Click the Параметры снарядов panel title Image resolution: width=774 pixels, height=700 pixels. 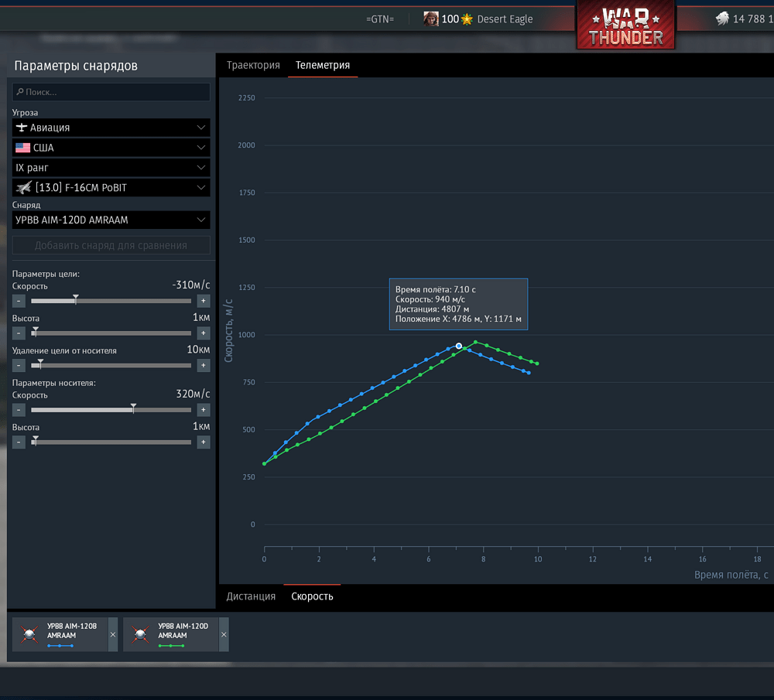(x=76, y=66)
